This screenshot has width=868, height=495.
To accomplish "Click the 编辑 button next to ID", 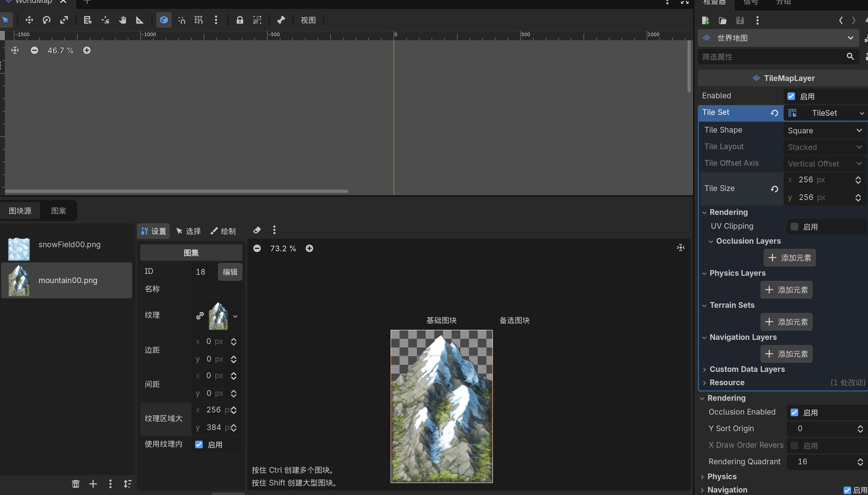I will 230,272.
